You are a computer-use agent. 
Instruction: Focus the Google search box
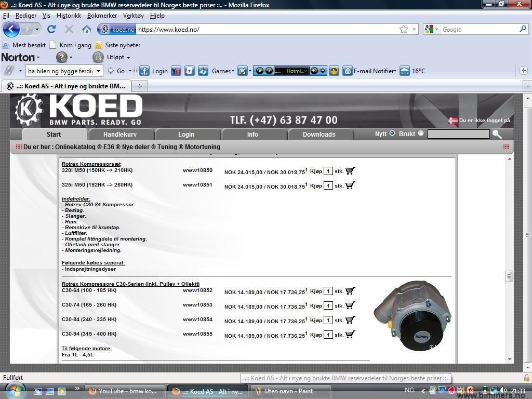click(x=478, y=30)
